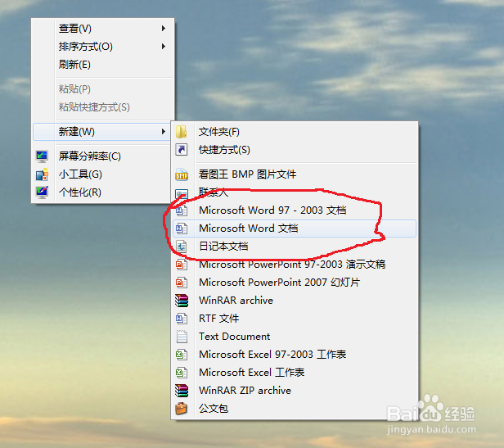Viewport: 504px width, 448px height.
Task: Select the highlighted 新建(W) menu entry
Action: (101, 132)
